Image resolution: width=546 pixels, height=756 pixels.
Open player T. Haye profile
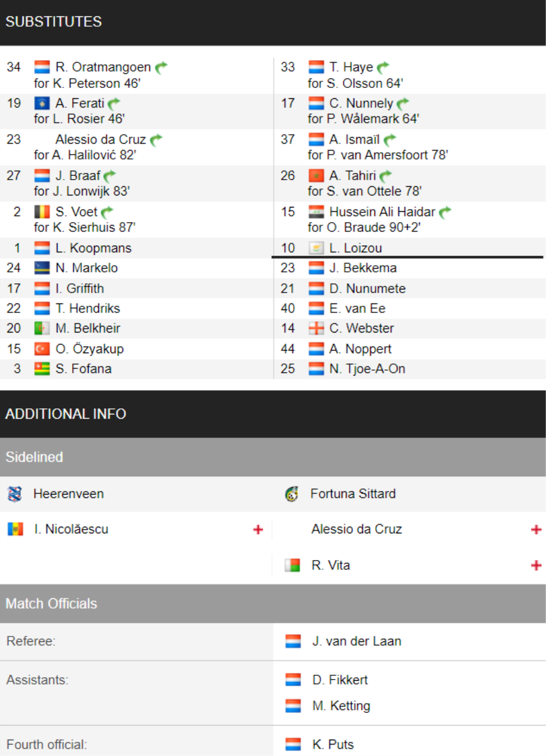click(351, 67)
